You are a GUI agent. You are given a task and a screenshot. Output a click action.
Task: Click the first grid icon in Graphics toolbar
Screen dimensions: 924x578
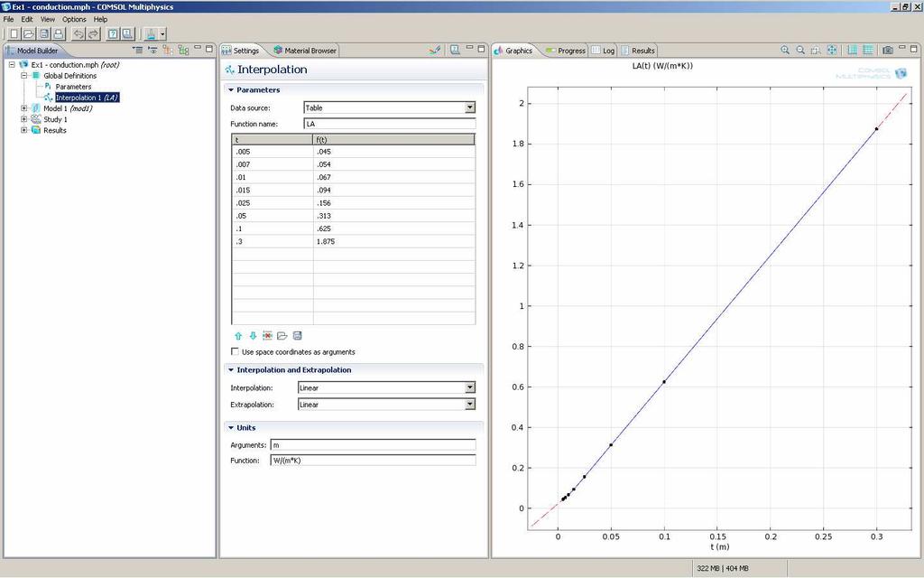click(852, 51)
